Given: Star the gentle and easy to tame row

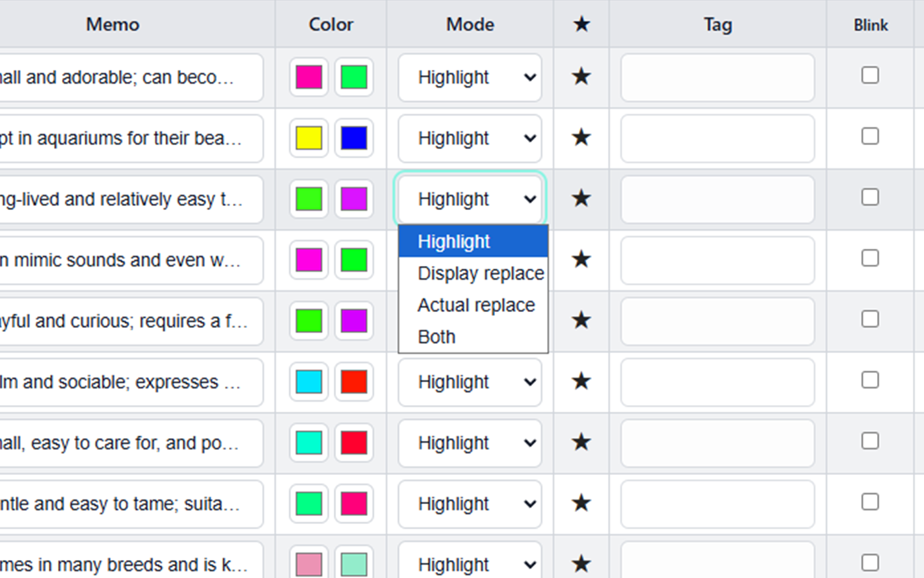Looking at the screenshot, I should [581, 503].
